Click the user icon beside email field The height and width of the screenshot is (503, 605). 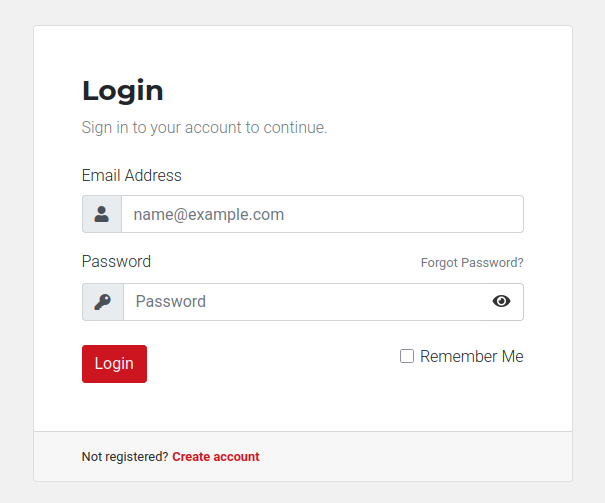102,214
